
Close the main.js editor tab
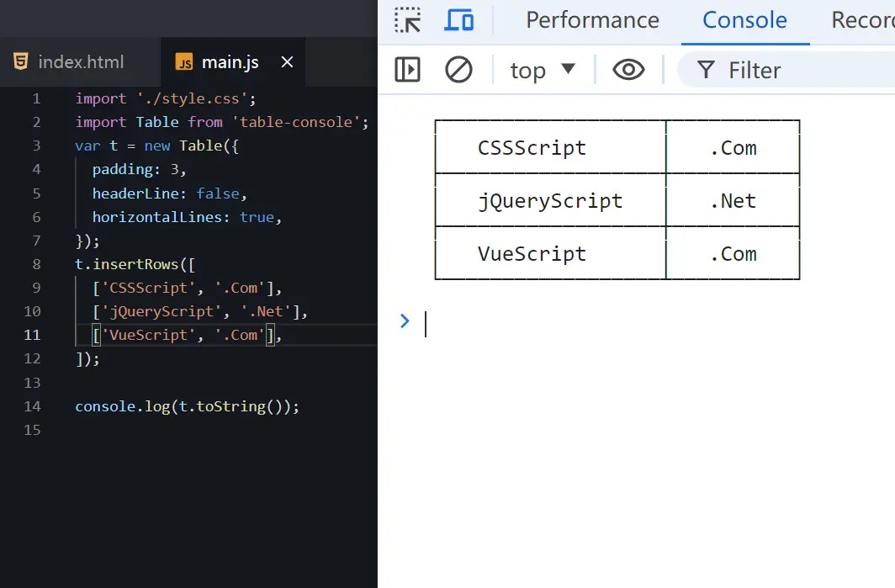click(287, 62)
